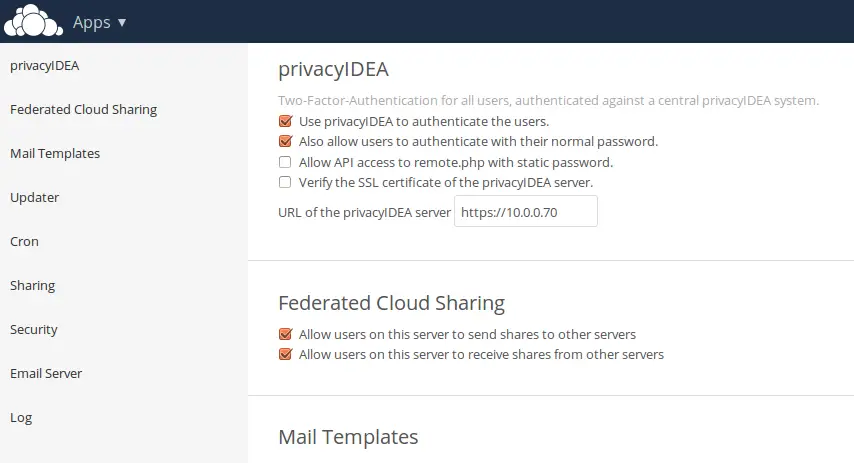Open the Log section link

[21, 418]
